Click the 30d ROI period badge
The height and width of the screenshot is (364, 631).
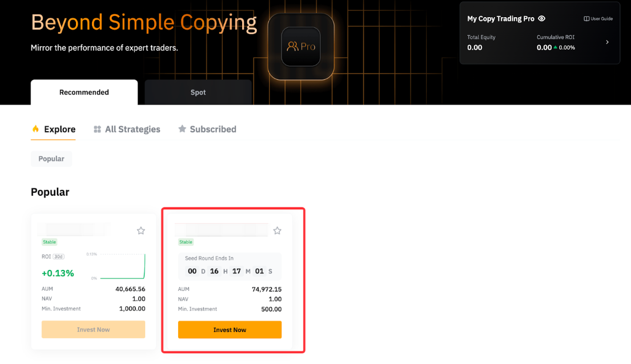click(58, 257)
